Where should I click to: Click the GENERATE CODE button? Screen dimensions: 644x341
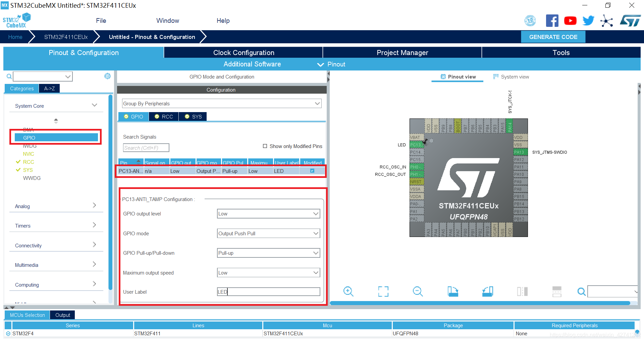tap(553, 37)
